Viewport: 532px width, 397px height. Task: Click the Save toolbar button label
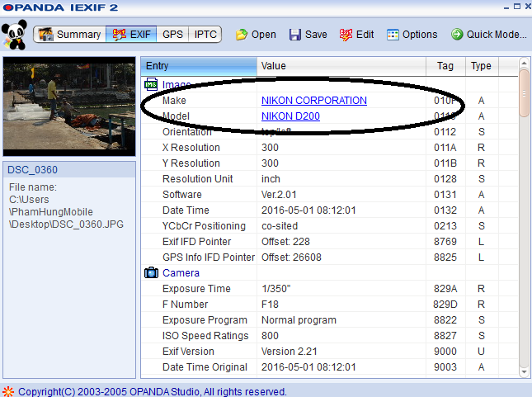(316, 35)
